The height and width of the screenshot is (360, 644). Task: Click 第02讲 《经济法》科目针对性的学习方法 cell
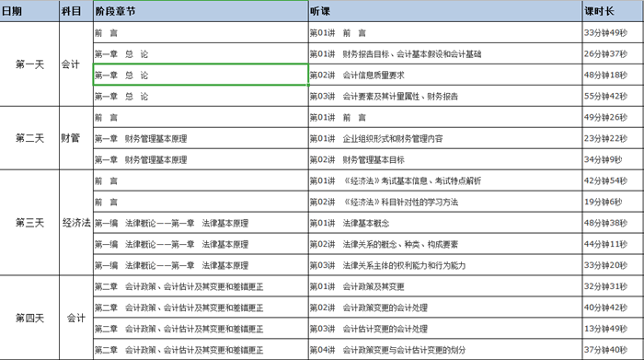point(445,202)
